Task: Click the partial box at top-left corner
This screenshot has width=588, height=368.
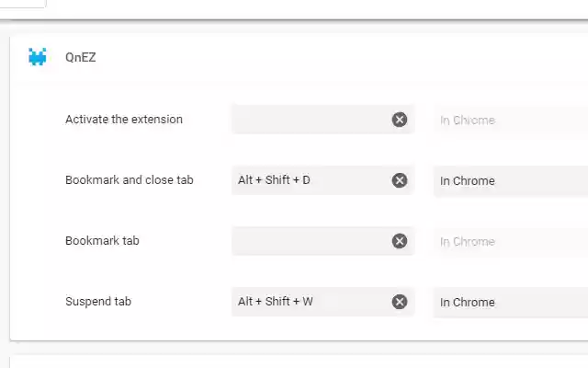Action: pos(22,3)
